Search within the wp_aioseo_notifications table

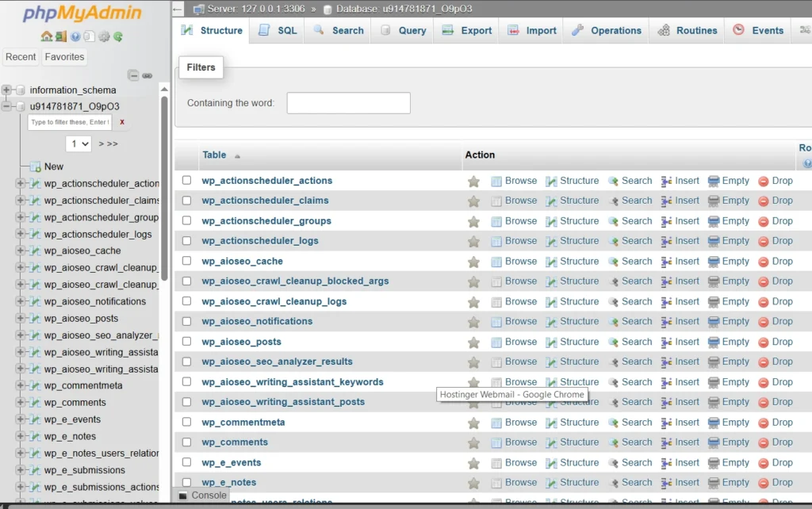636,321
